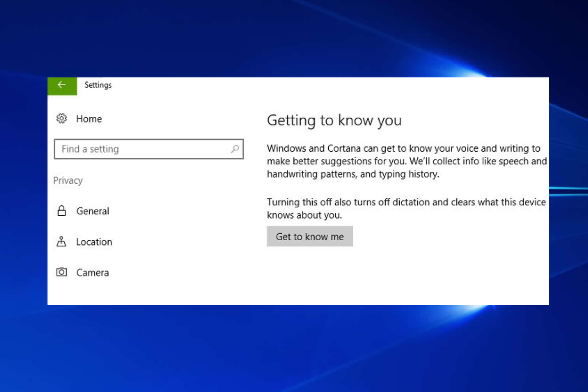
Task: Click the Home gear icon
Action: point(62,118)
